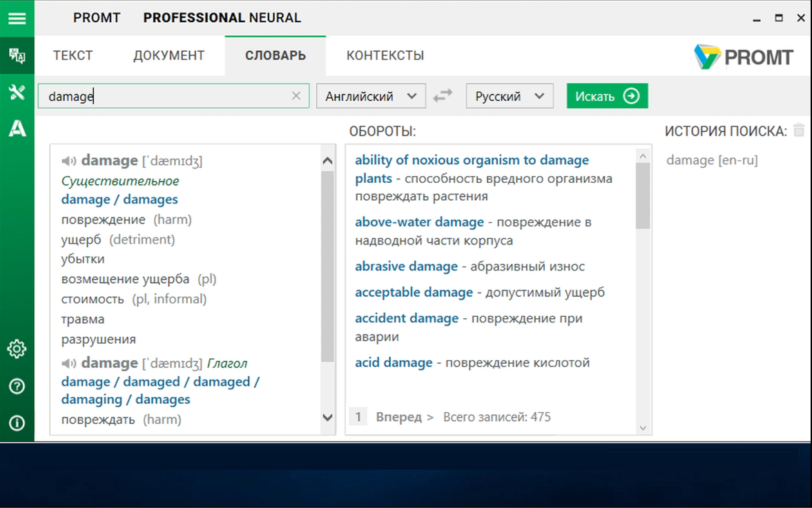Open the target language Русский dropdown
This screenshot has height=508, width=812.
pos(510,97)
